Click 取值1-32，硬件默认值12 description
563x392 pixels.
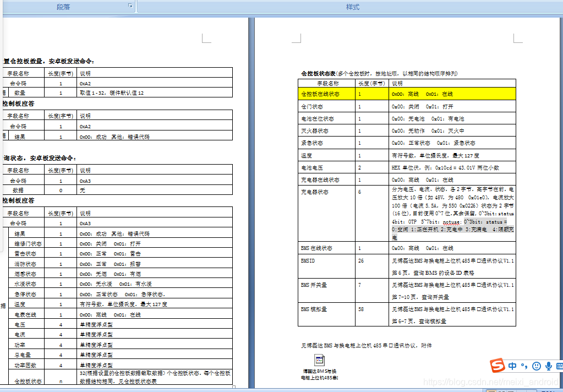112,92
